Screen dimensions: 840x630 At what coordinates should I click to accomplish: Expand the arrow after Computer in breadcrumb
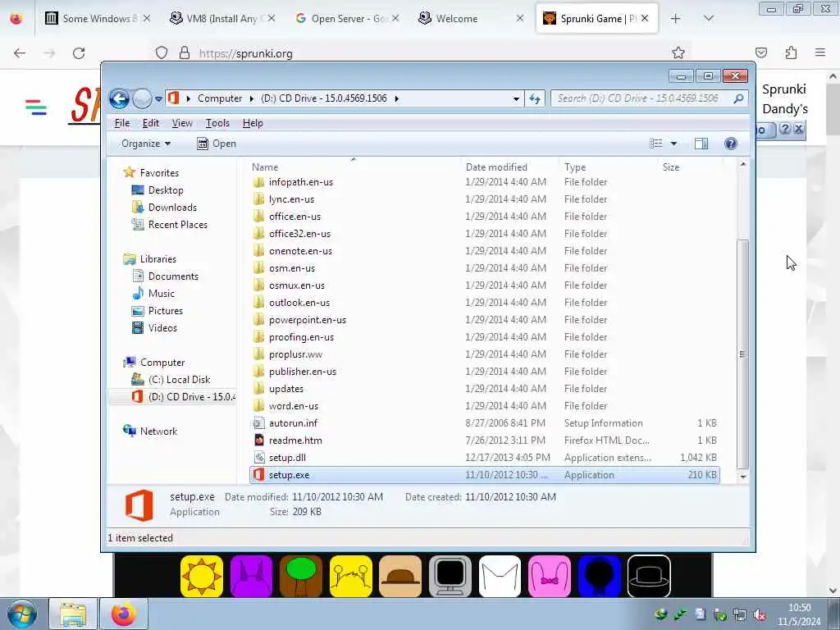tap(251, 98)
